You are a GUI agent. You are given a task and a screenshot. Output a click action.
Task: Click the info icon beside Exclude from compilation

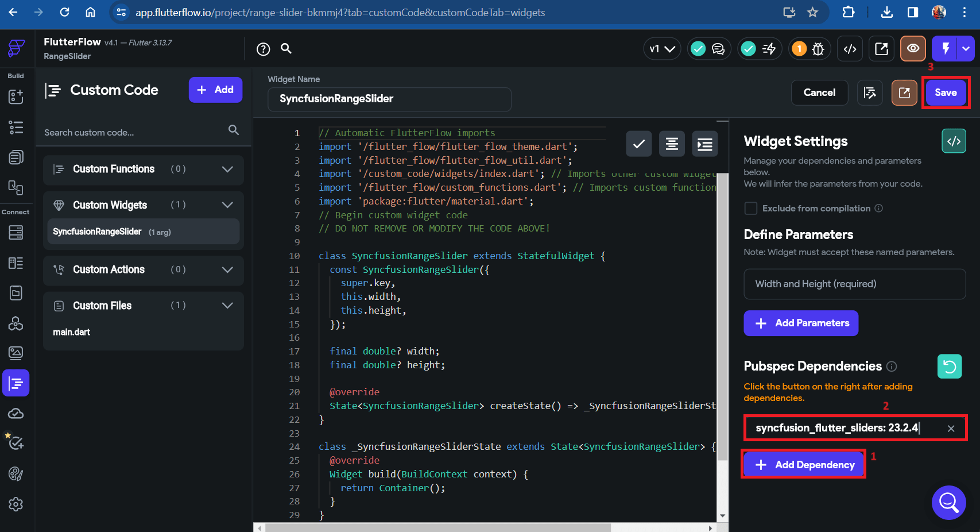[x=878, y=208]
